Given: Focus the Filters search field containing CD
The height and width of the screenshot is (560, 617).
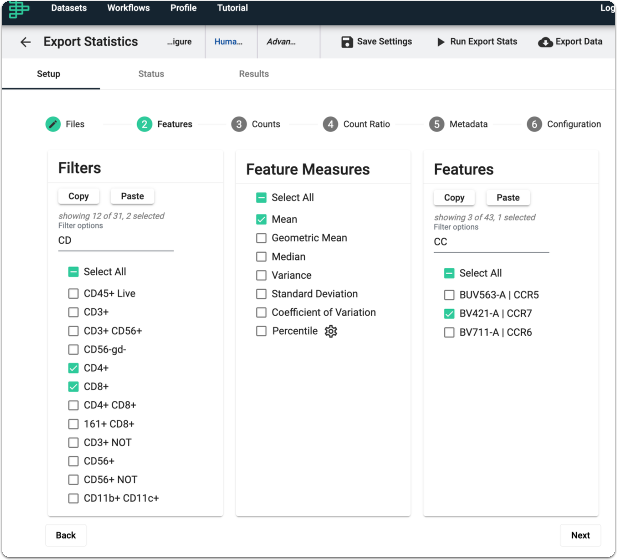Looking at the screenshot, I should [x=116, y=241].
